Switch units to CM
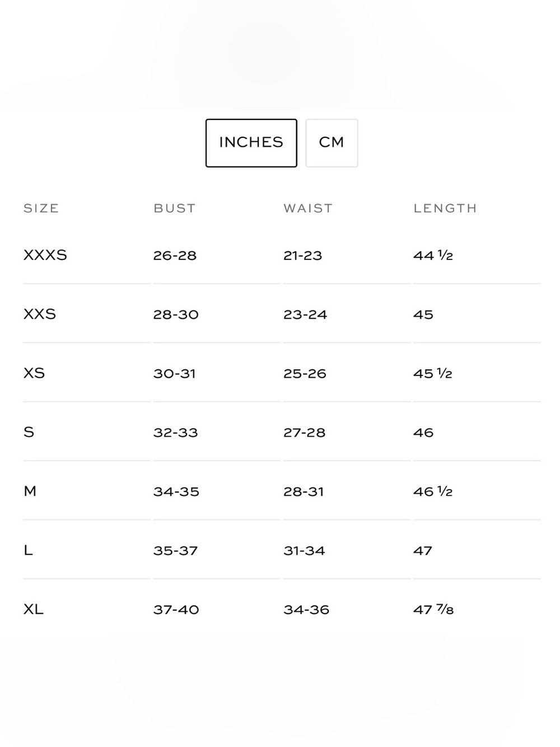This screenshot has width=560, height=747. coord(332,143)
